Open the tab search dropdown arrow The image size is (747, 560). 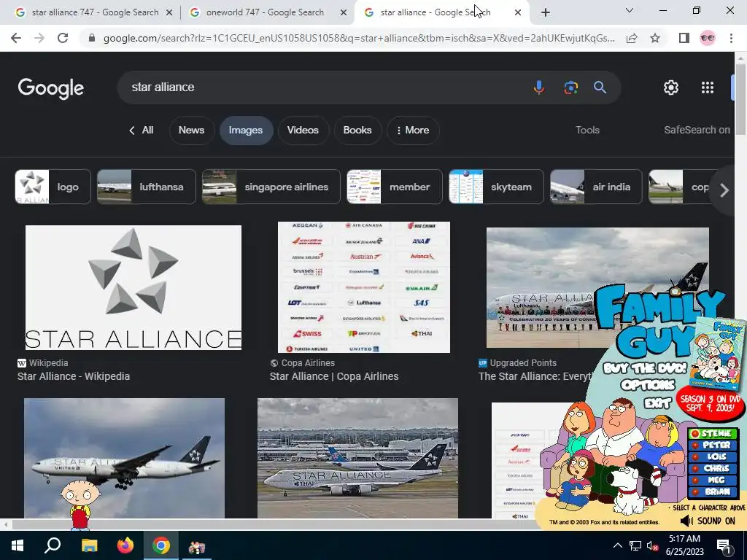coord(630,10)
